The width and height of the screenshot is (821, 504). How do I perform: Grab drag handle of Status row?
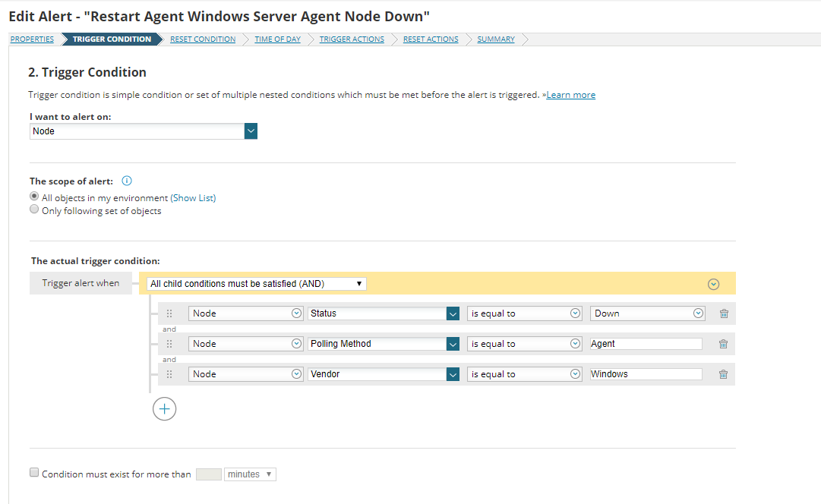[169, 313]
